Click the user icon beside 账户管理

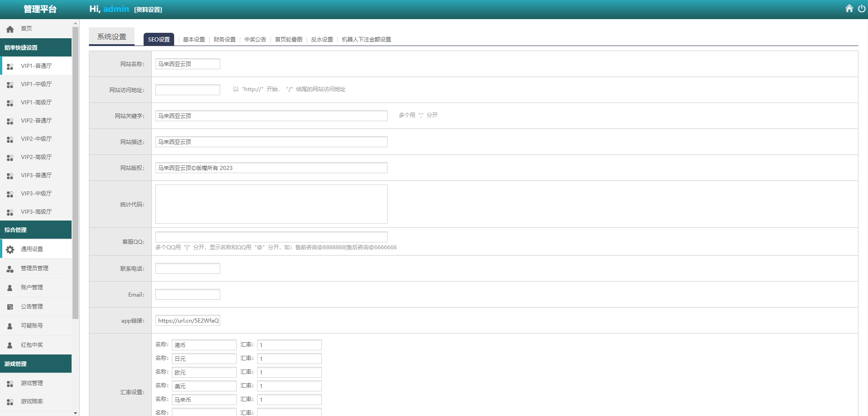(x=10, y=288)
